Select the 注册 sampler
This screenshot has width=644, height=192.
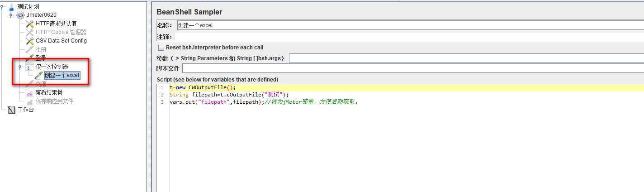pyautogui.click(x=41, y=49)
